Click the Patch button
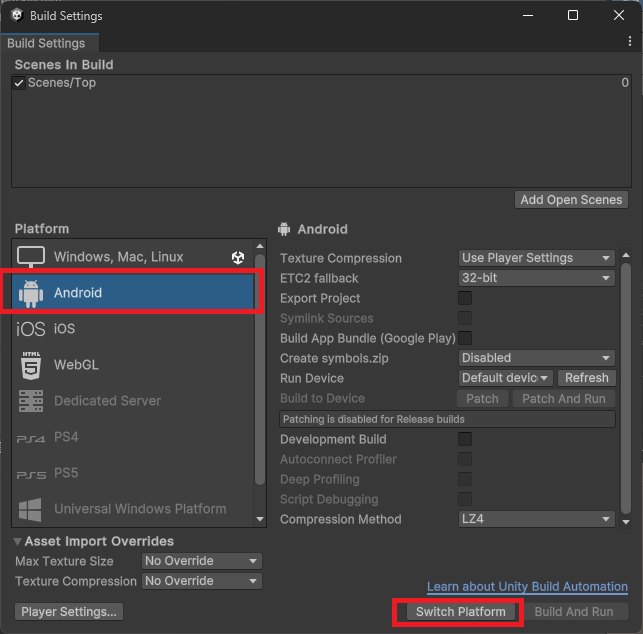The width and height of the screenshot is (643, 634). coord(482,399)
